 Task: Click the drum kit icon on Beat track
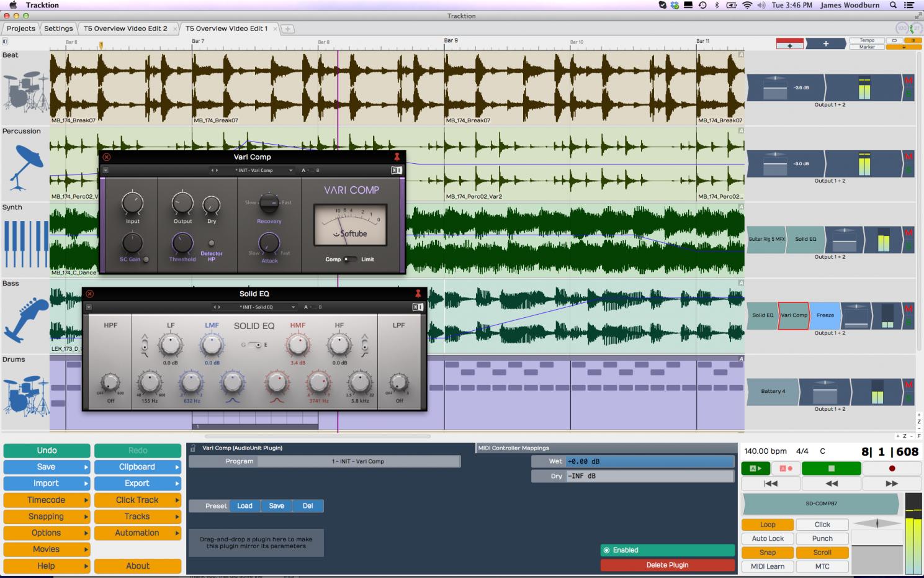pos(25,92)
